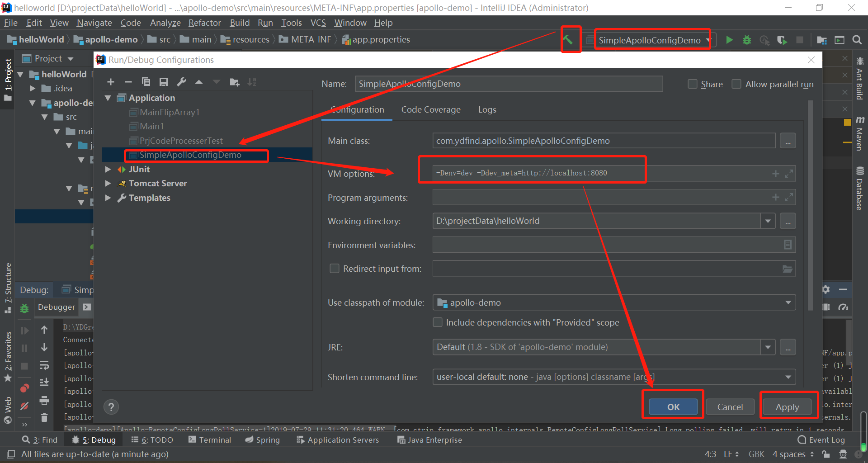The image size is (868, 463).
Task: Copy configuration icon in dialog toolbar
Action: (x=146, y=82)
